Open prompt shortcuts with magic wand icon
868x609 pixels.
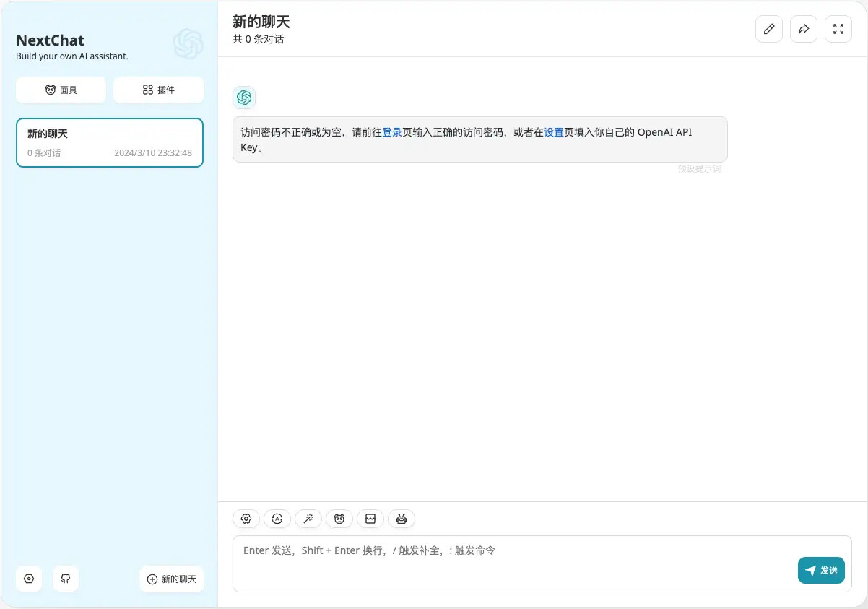pos(308,519)
